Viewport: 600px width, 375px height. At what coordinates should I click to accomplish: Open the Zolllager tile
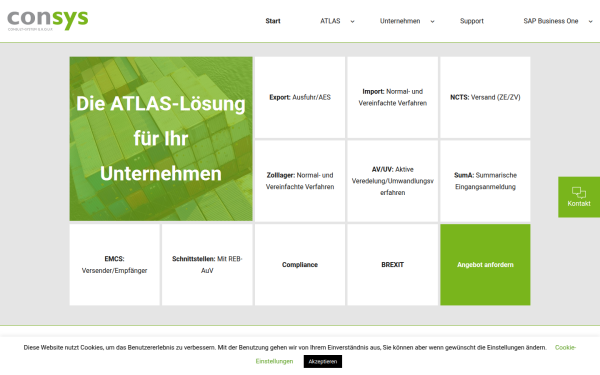point(300,181)
